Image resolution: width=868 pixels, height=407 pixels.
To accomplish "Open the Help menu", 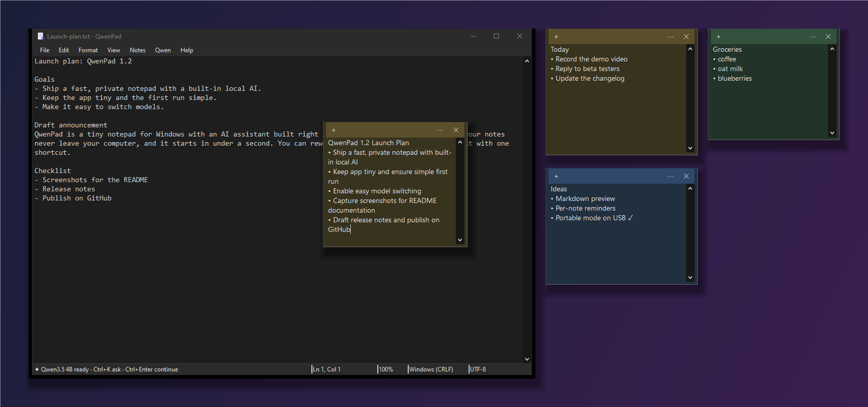I will (x=187, y=50).
